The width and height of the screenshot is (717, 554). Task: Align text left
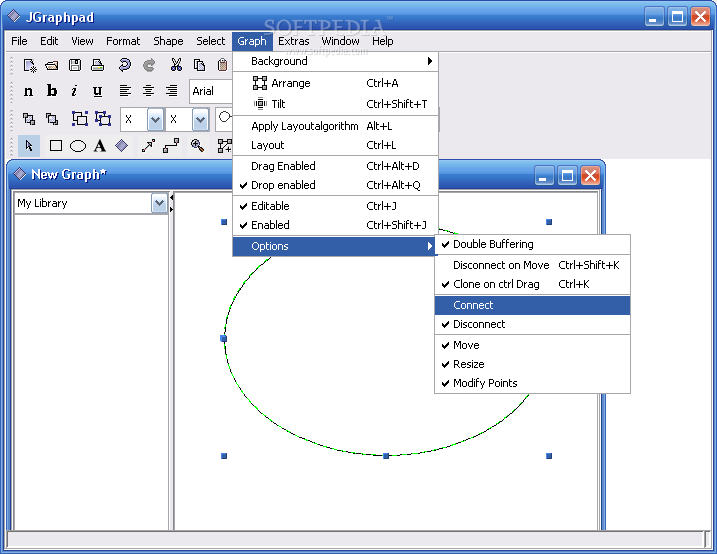(125, 91)
